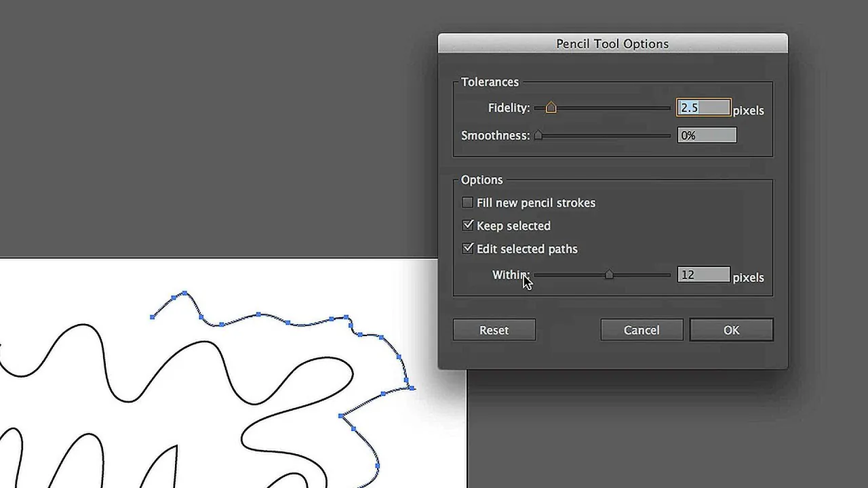Viewport: 868px width, 488px height.
Task: Click the Pencil Tool Options title bar
Action: pos(613,43)
